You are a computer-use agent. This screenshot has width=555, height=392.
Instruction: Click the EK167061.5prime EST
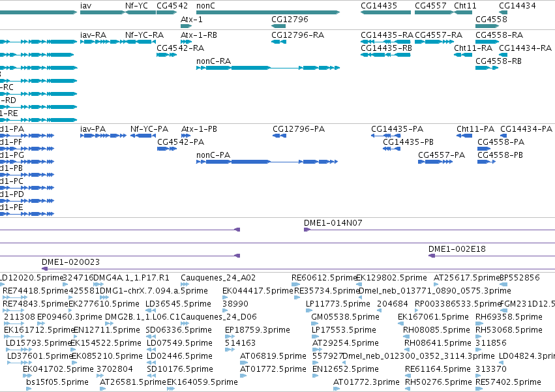400,324
